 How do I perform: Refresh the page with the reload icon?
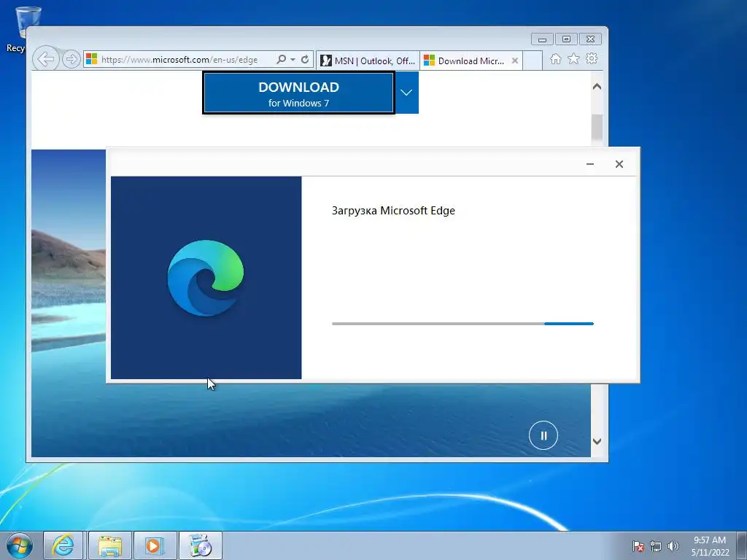(x=305, y=60)
